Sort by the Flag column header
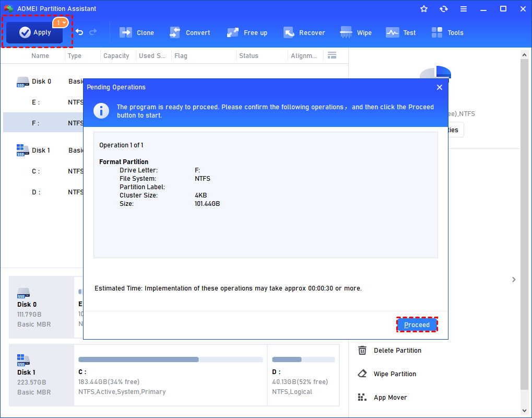The image size is (532, 418). click(x=181, y=56)
